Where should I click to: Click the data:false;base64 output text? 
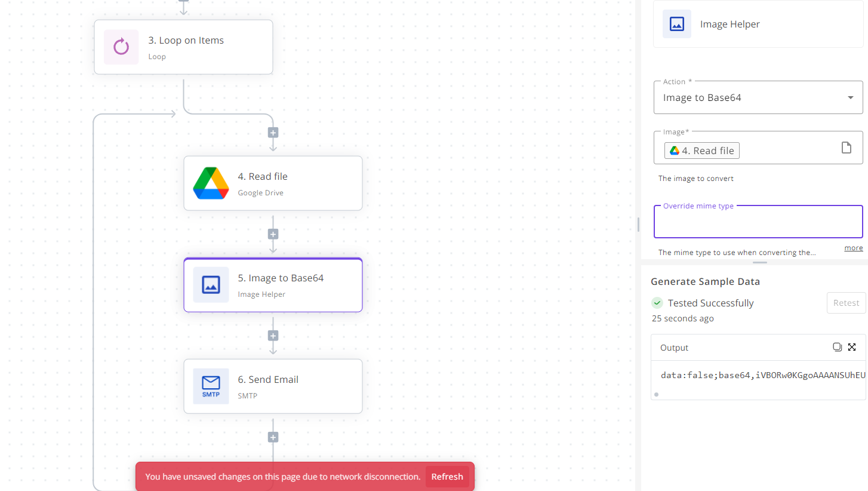(x=763, y=375)
